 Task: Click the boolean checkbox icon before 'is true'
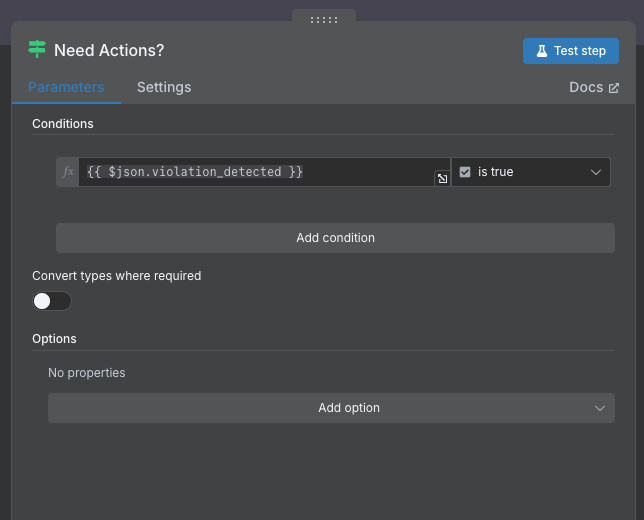pos(465,172)
